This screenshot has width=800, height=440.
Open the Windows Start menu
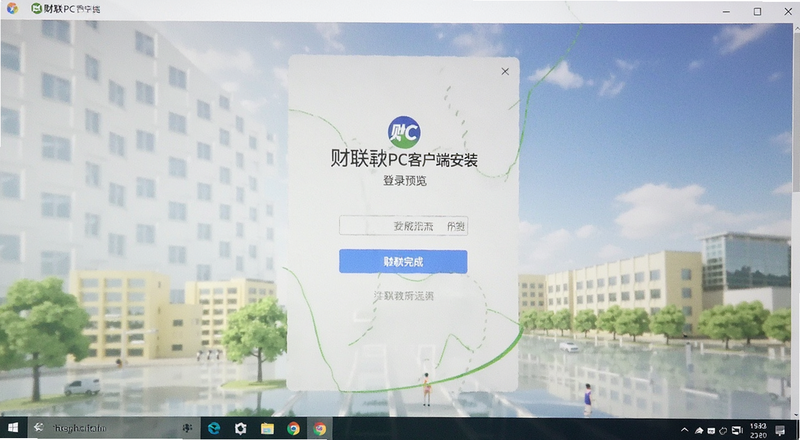(x=12, y=428)
